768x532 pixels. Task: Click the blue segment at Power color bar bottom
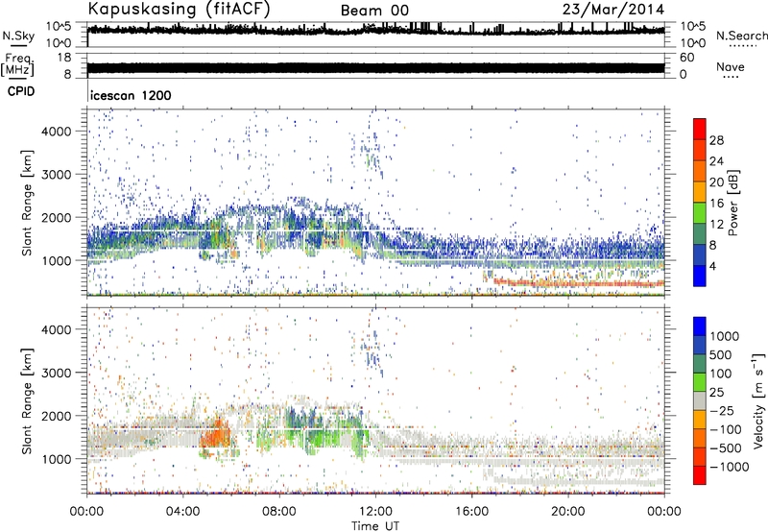(x=700, y=276)
